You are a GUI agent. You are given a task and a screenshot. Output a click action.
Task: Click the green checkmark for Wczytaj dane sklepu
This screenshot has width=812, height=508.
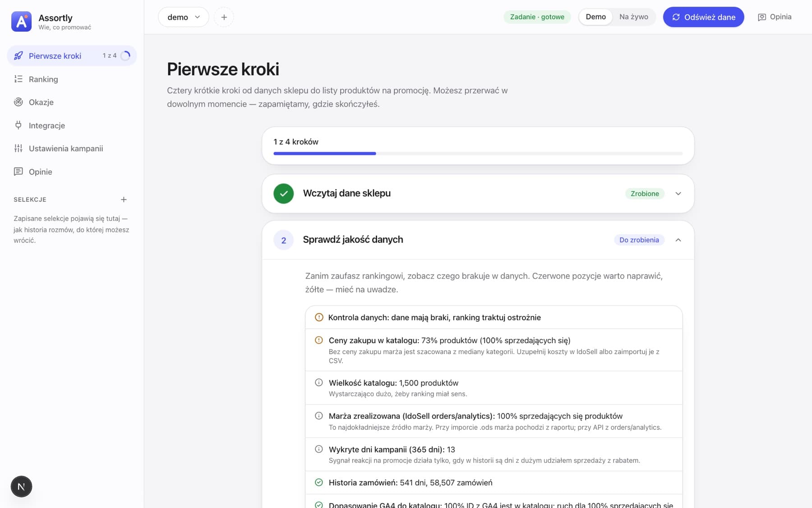[284, 194]
